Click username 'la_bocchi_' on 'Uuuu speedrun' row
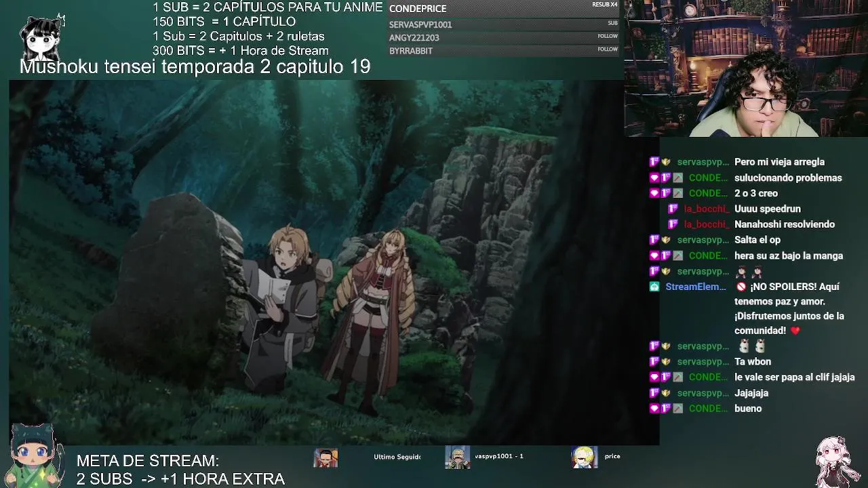Viewport: 868px width, 488px height. point(706,209)
